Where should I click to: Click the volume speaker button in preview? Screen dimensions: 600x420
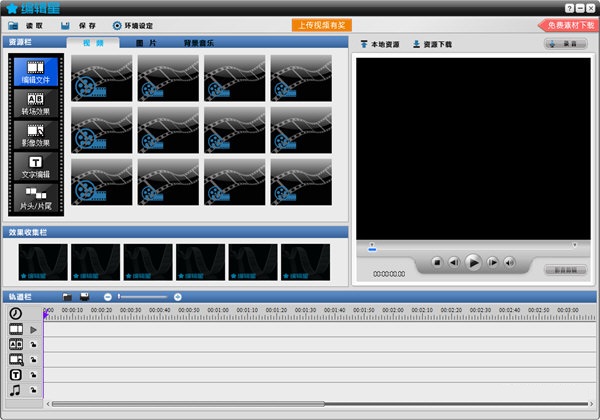click(x=509, y=262)
